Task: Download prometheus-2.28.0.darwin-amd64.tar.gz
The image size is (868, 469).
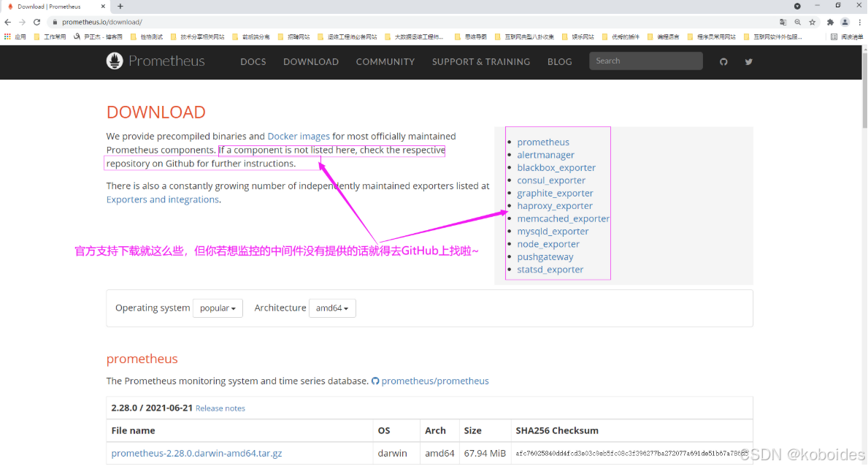Action: (196, 453)
